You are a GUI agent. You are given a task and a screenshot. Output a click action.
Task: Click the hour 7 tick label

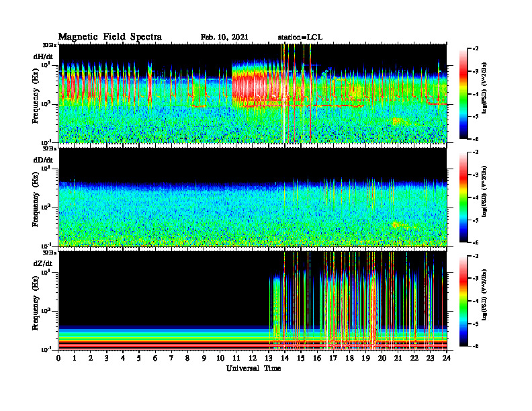(x=171, y=358)
